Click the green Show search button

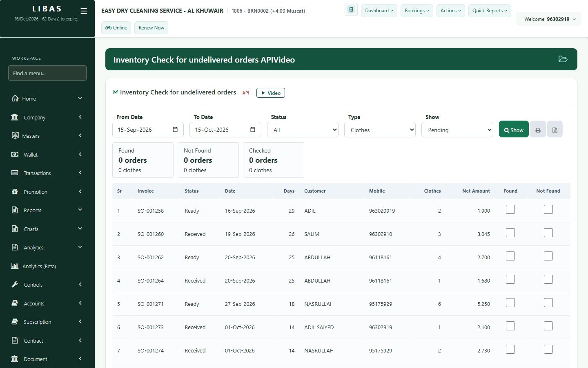click(x=514, y=130)
